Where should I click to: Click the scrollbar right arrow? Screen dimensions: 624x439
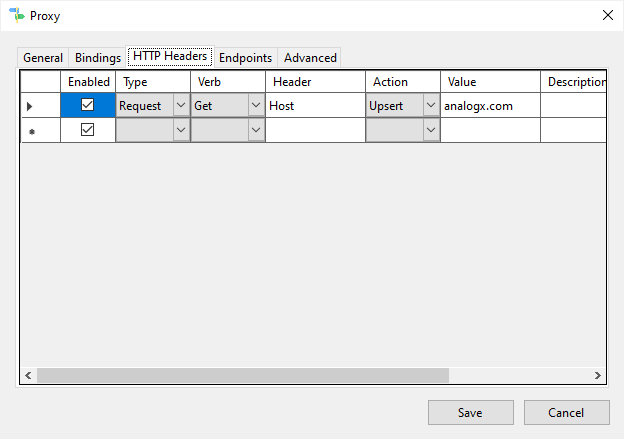(598, 375)
